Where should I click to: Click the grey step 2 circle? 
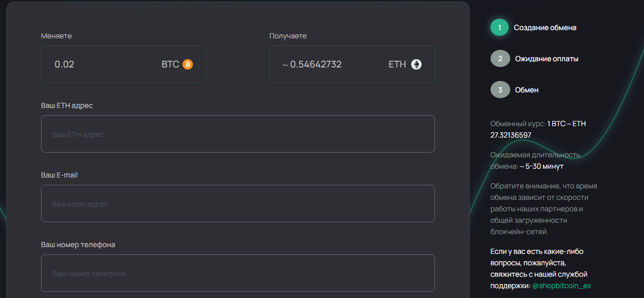[500, 59]
